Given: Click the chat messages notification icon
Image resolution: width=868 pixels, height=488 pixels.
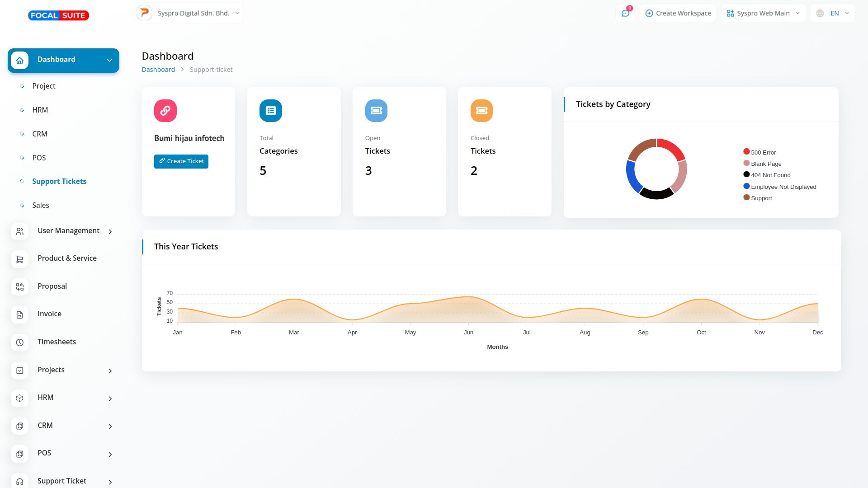Looking at the screenshot, I should pyautogui.click(x=626, y=14).
